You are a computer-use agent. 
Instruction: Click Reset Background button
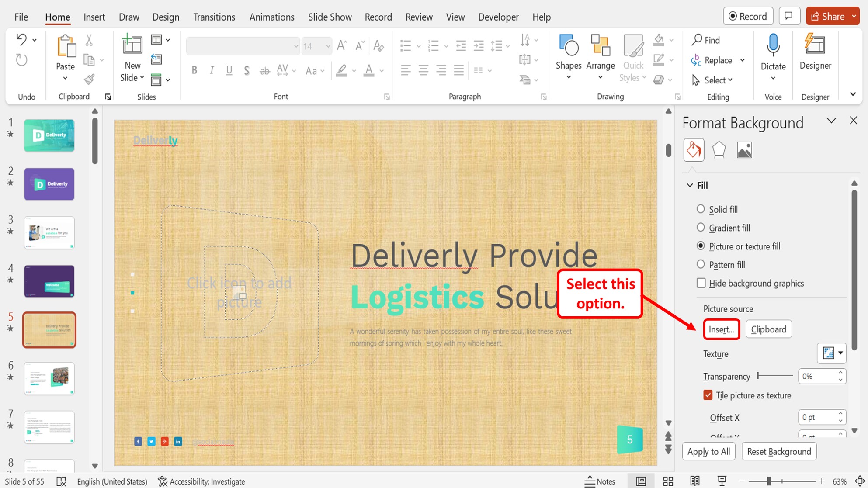tap(779, 452)
